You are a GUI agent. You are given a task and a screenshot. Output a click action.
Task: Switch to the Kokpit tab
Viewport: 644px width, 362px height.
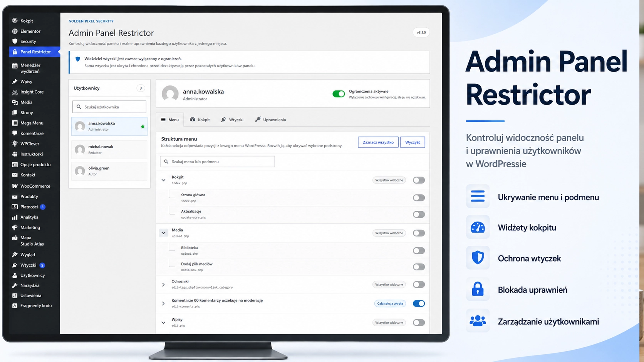[200, 120]
